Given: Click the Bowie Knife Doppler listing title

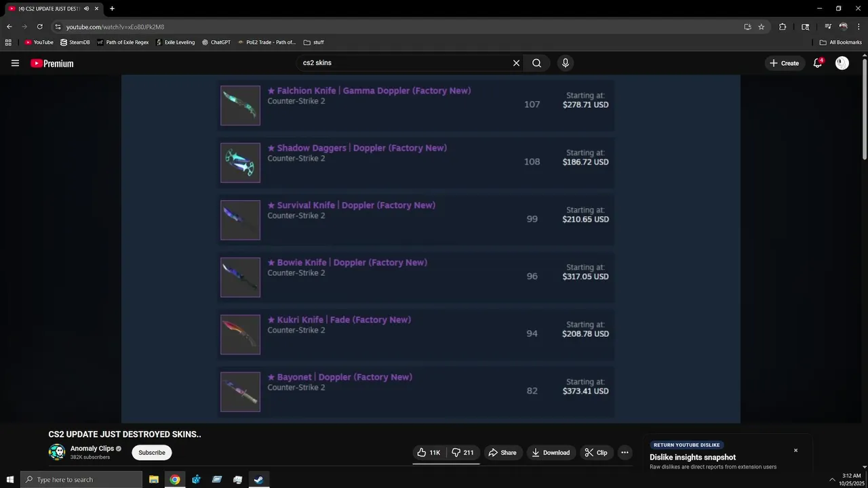Looking at the screenshot, I should pyautogui.click(x=347, y=262).
